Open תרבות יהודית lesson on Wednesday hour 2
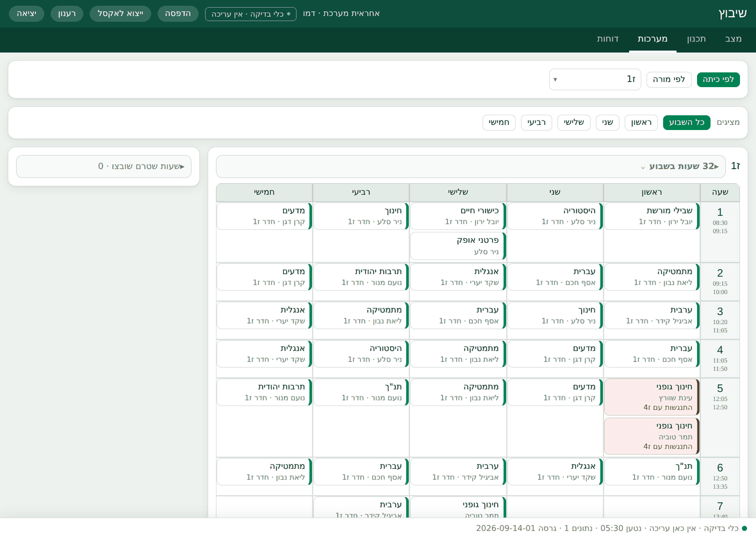Image resolution: width=756 pixels, height=538 pixels. coord(361,277)
